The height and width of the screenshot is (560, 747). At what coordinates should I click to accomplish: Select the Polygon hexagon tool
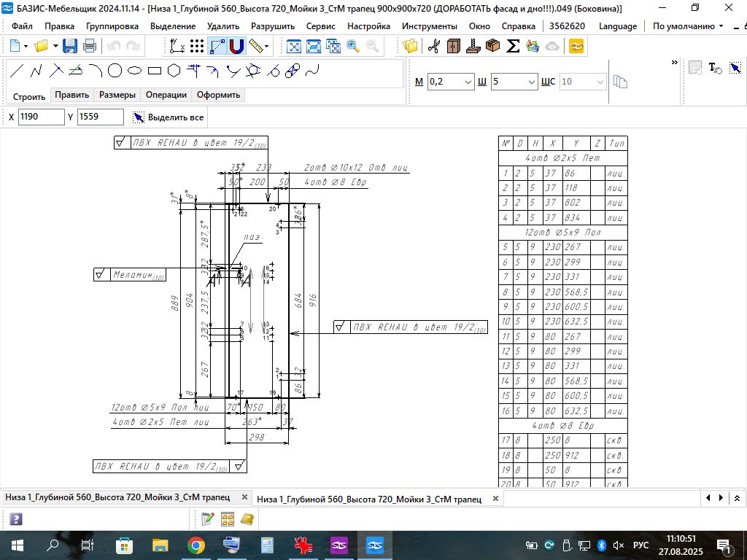[174, 71]
